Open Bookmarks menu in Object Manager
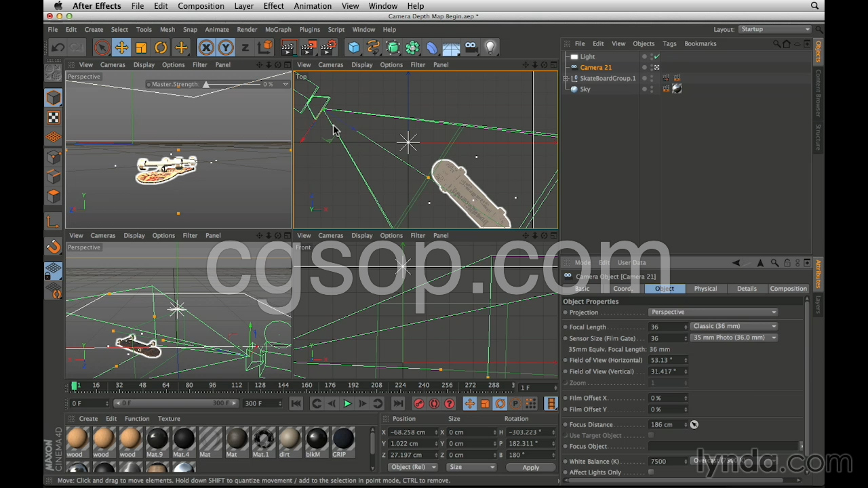Image resolution: width=868 pixels, height=488 pixels. click(x=701, y=44)
